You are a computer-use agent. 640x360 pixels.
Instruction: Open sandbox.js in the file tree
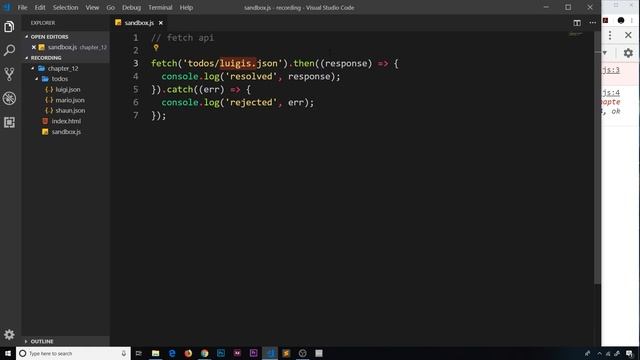(65, 132)
